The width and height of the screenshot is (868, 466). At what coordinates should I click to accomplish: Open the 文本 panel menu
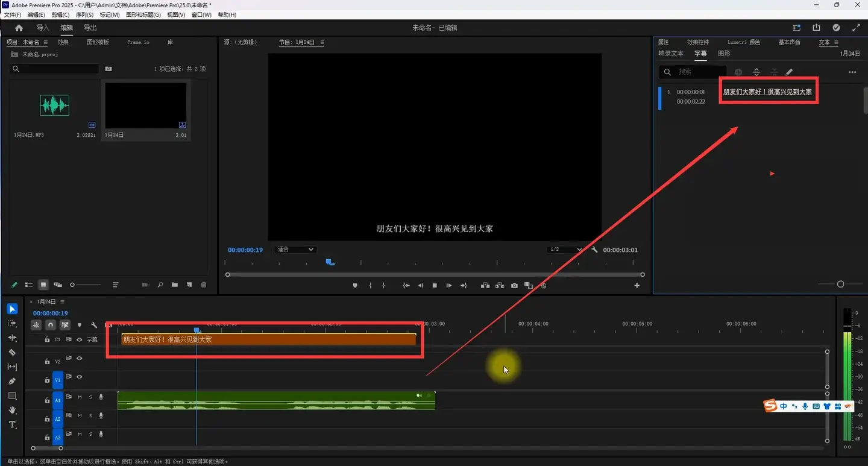click(835, 43)
